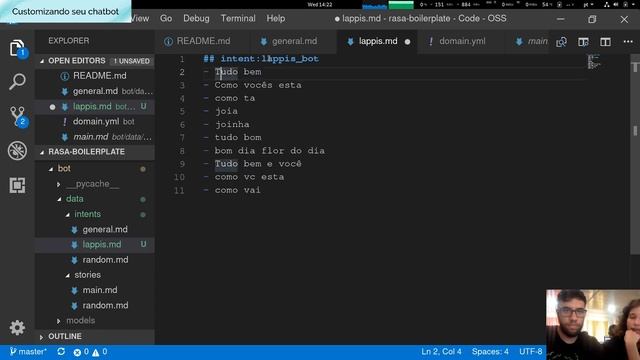640x360 pixels.
Task: Open the Go menu
Action: (166, 18)
